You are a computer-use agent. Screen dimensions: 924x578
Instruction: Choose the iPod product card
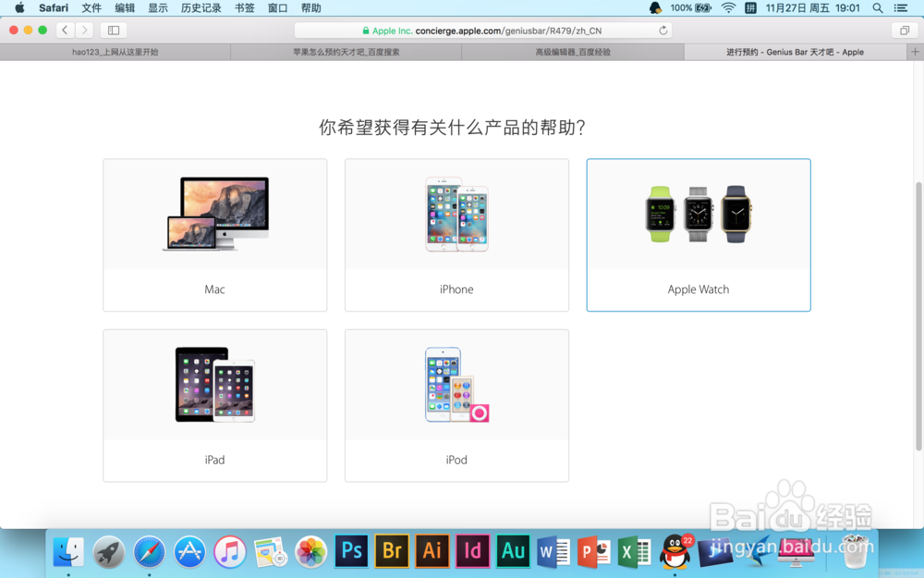[456, 406]
